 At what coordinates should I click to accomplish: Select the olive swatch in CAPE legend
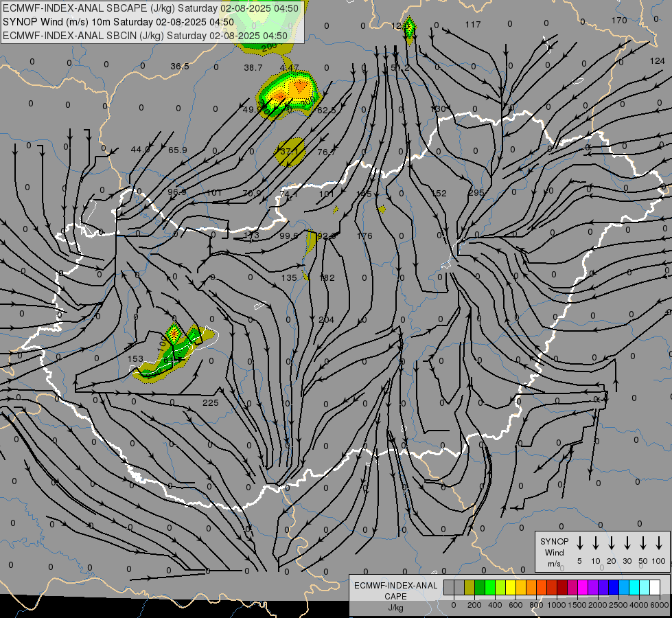(x=470, y=588)
